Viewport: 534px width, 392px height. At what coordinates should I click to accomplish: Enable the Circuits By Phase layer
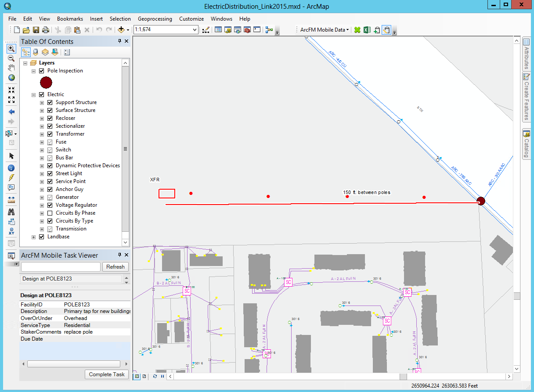[50, 212]
